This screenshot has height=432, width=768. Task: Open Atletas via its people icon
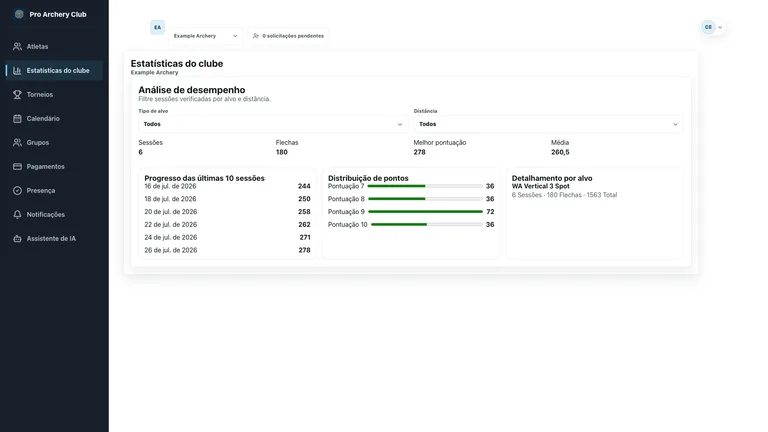[x=17, y=47]
